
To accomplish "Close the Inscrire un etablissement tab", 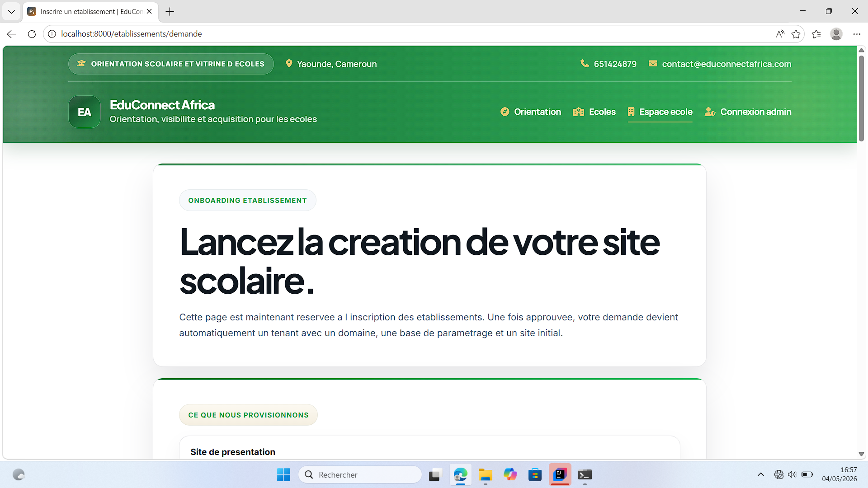I will click(150, 12).
